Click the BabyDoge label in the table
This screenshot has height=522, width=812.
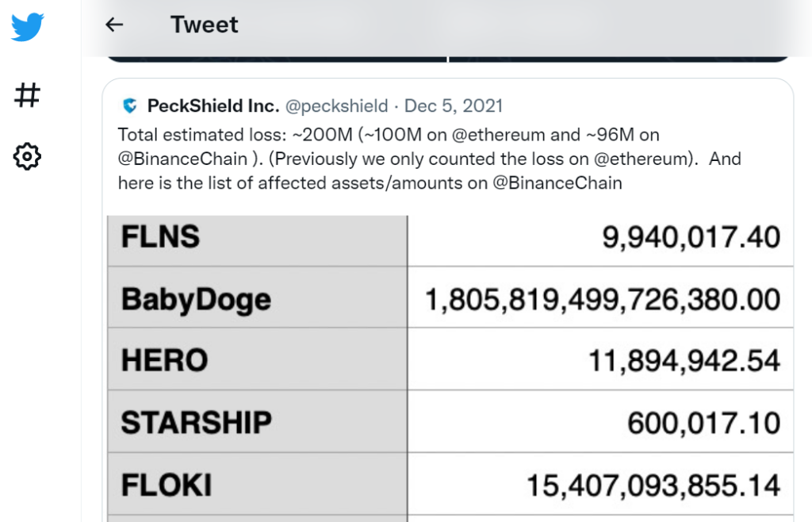point(196,299)
